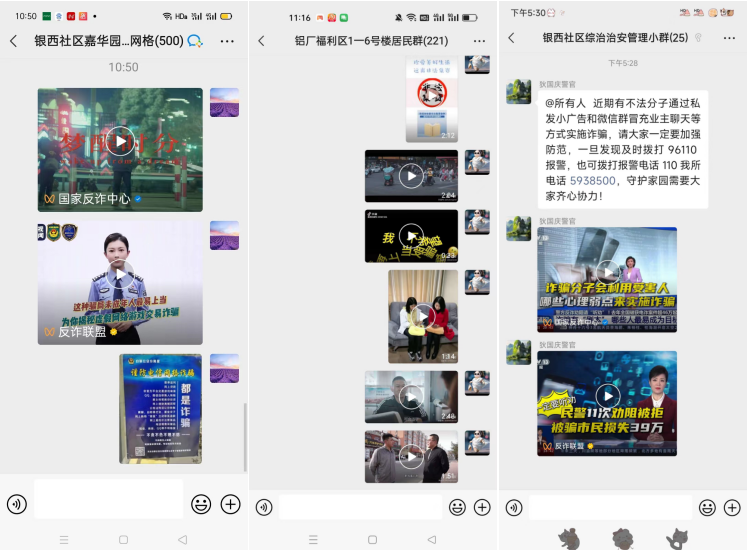This screenshot has height=550, width=747.
Task: Tap Android menu key under 银西社区嘉华园 chat
Action: click(x=64, y=540)
